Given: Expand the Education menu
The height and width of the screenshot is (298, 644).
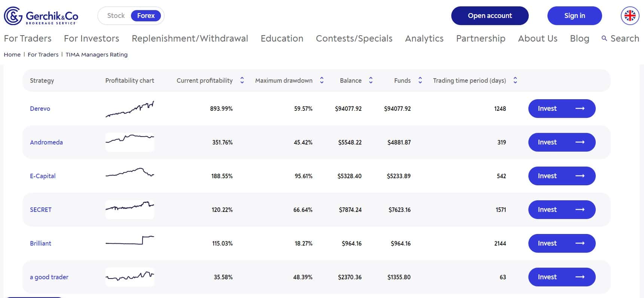Looking at the screenshot, I should pos(282,38).
